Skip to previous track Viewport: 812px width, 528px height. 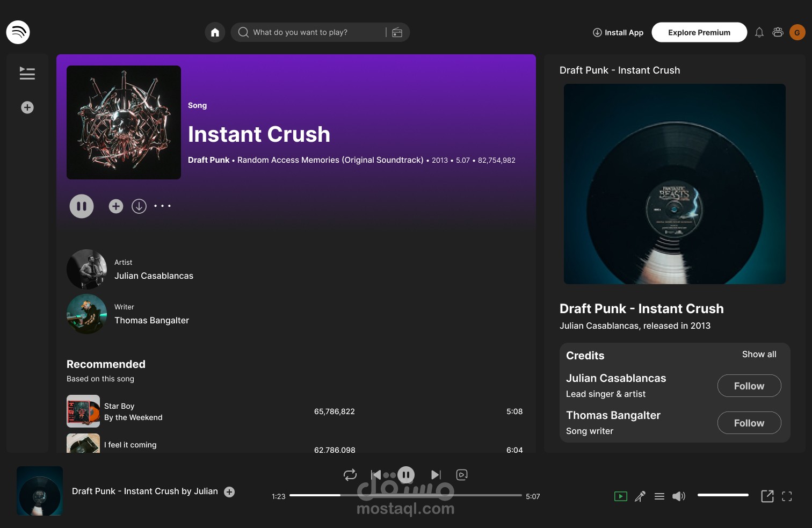376,475
